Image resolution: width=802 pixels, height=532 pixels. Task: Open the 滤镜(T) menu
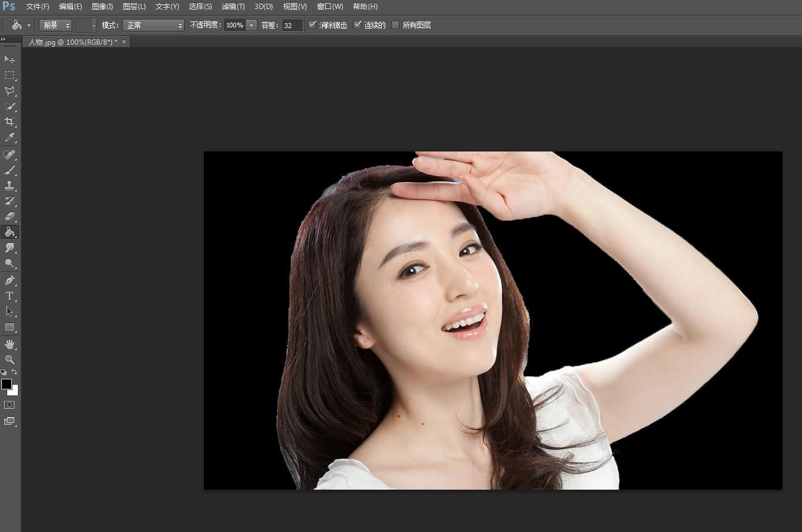click(233, 7)
